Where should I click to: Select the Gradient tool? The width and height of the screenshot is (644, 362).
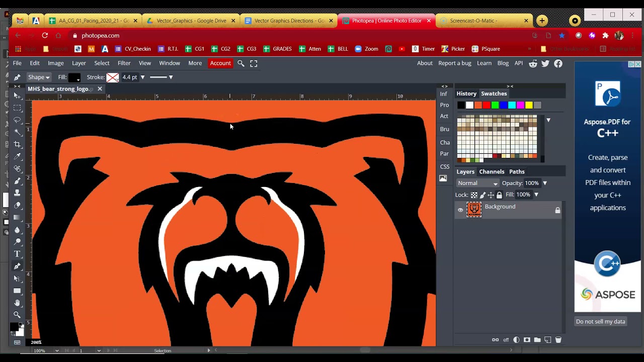click(x=17, y=217)
